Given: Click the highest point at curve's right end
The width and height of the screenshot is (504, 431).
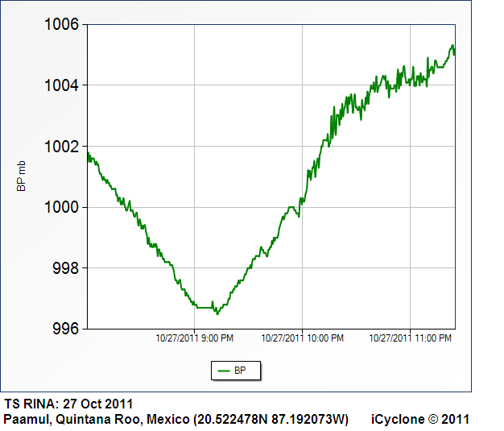Looking at the screenshot, I should click(x=452, y=46).
